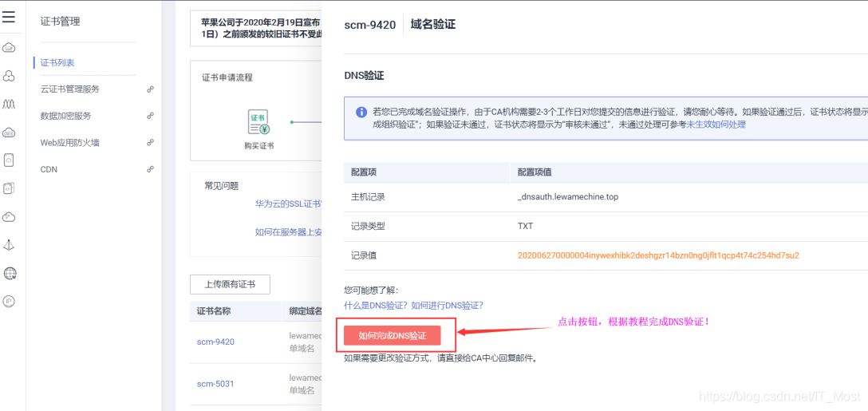Screen dimensions: 868x411
Task: Open the 什么是DNS验证? link
Action: tap(376, 305)
